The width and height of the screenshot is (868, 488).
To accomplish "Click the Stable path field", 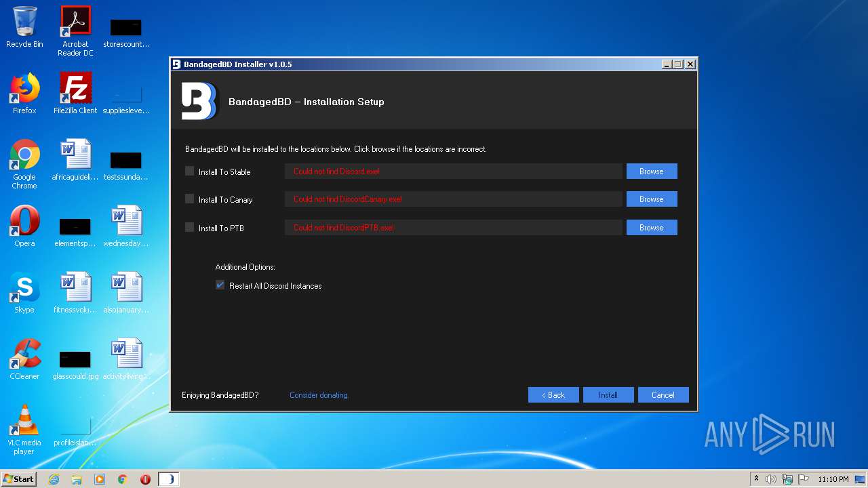I will click(453, 171).
